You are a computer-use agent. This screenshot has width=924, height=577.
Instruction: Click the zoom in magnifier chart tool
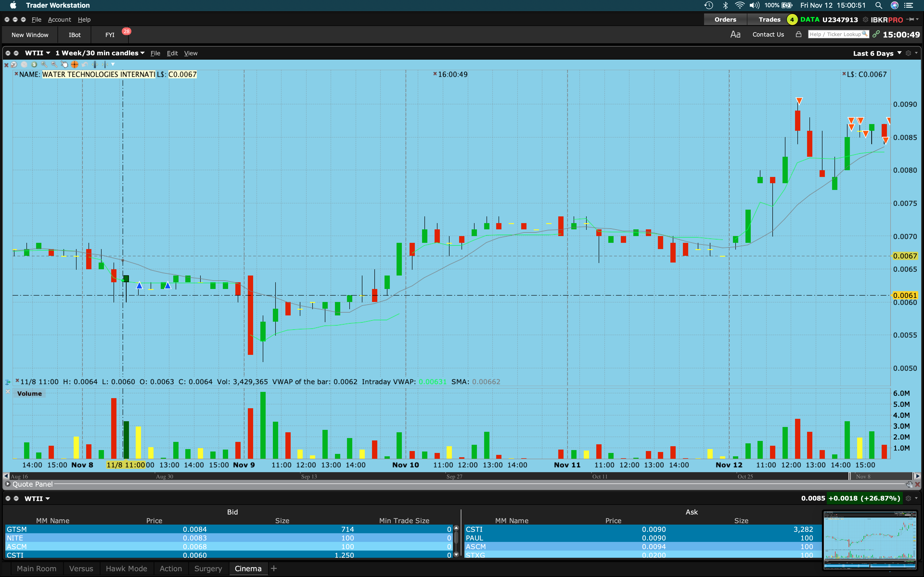pyautogui.click(x=44, y=64)
